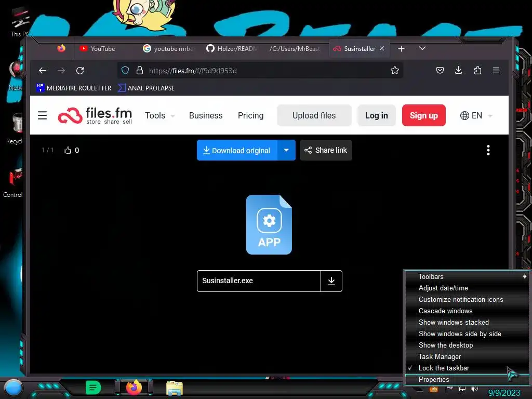Switch to the /C:/Users/MrBeast tab
This screenshot has width=532, height=399.
pyautogui.click(x=295, y=48)
